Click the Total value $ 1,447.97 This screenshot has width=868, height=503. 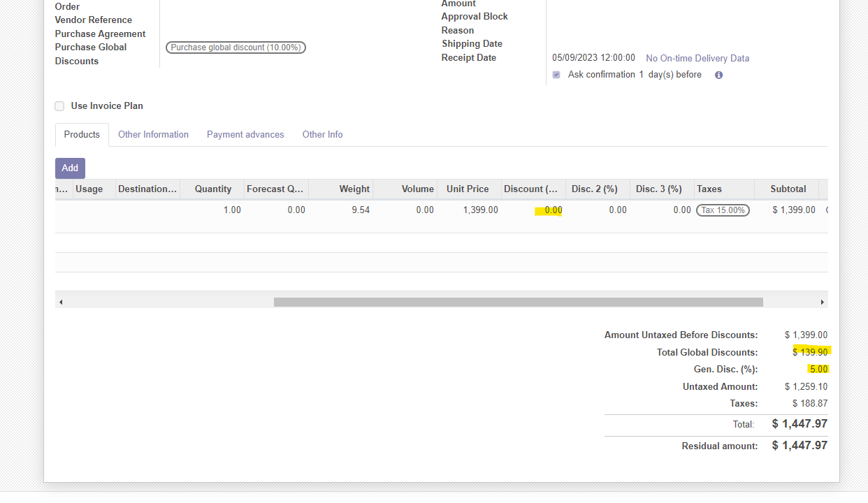800,423
